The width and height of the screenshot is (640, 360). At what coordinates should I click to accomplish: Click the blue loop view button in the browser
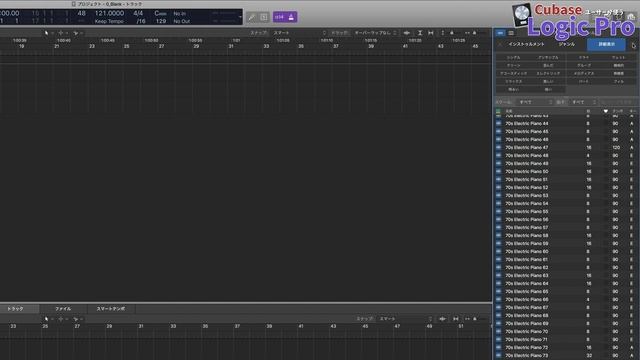click(x=500, y=33)
